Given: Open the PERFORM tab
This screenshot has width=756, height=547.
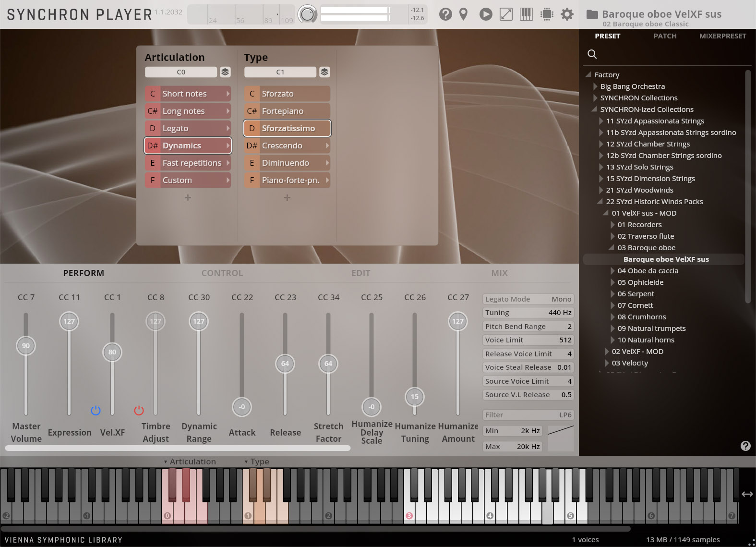Looking at the screenshot, I should coord(84,273).
